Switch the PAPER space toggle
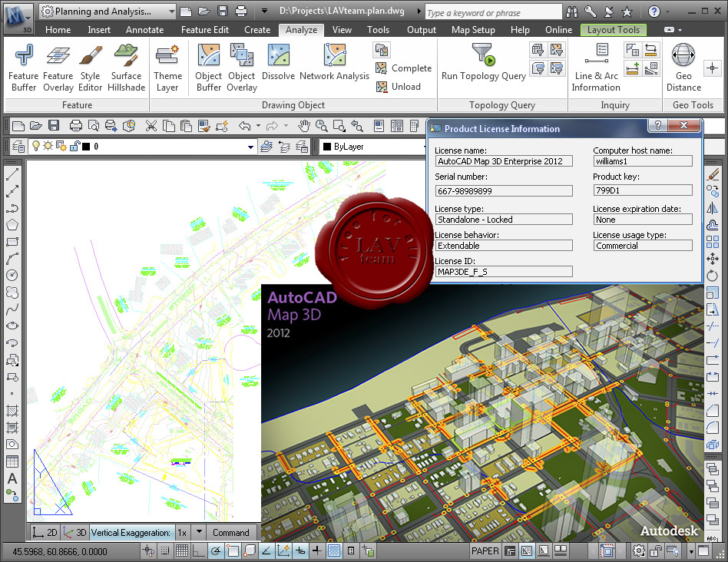The height and width of the screenshot is (562, 728). coord(485,550)
